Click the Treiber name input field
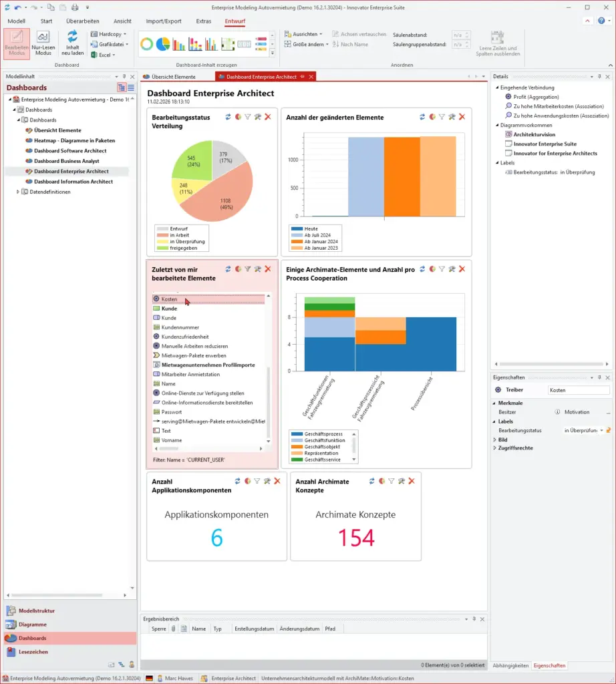616x684 pixels. click(x=578, y=389)
